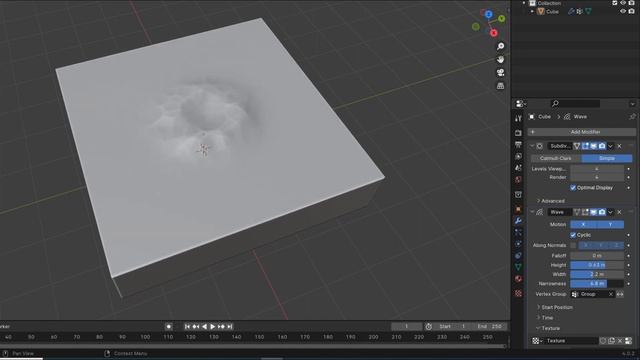
Task: Click the green Y axis on gizmo
Action: (x=502, y=18)
